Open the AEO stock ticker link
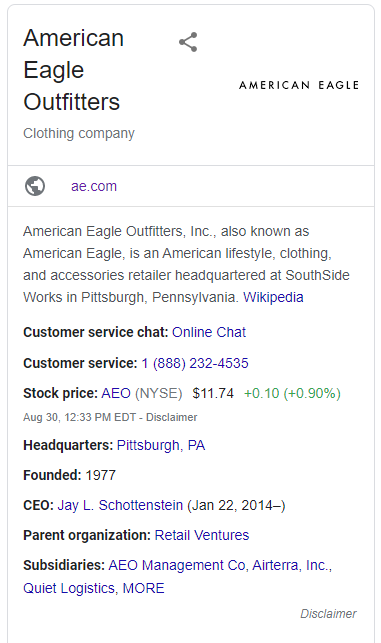The image size is (381, 643). (116, 393)
